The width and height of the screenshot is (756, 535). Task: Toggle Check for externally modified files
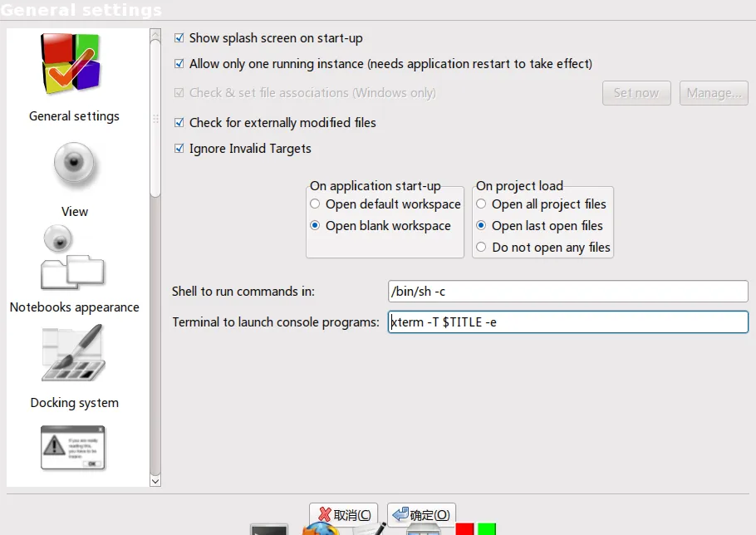tap(179, 122)
